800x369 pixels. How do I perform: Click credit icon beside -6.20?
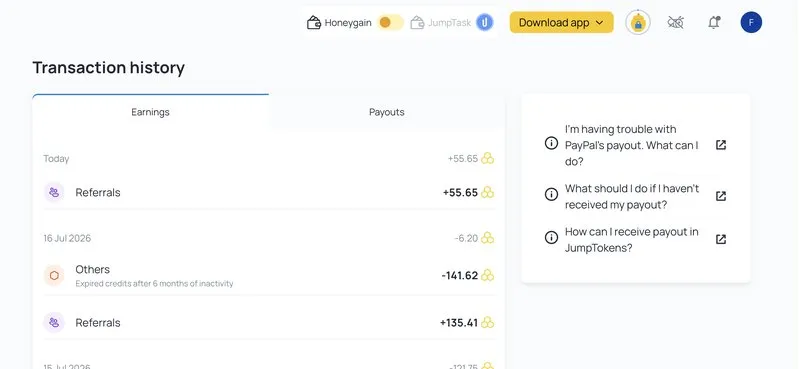[488, 238]
